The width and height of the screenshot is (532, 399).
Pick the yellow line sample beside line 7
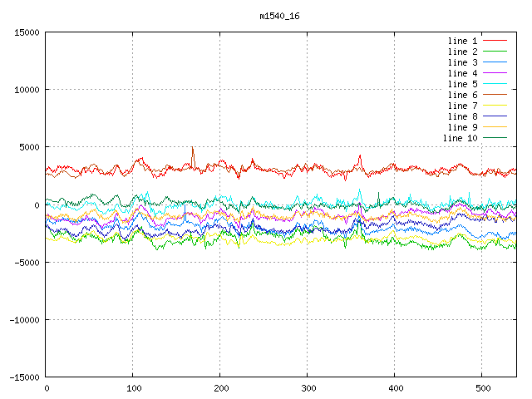(x=495, y=106)
